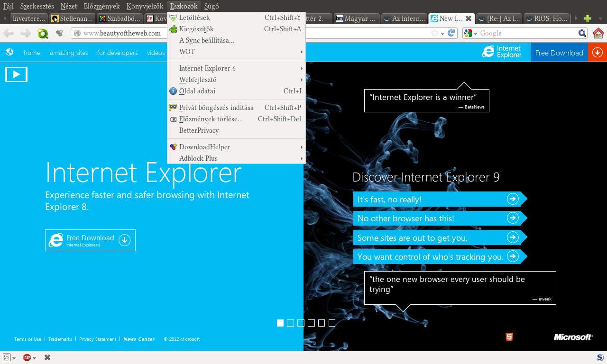Open the list-all-tabs dropdown arrow
The image size is (607, 364).
click(600, 18)
